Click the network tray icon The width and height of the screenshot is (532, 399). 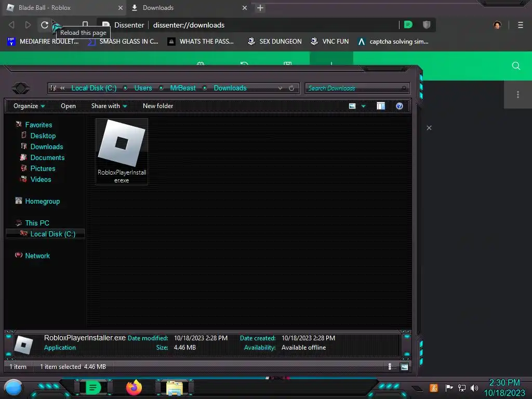(x=461, y=388)
